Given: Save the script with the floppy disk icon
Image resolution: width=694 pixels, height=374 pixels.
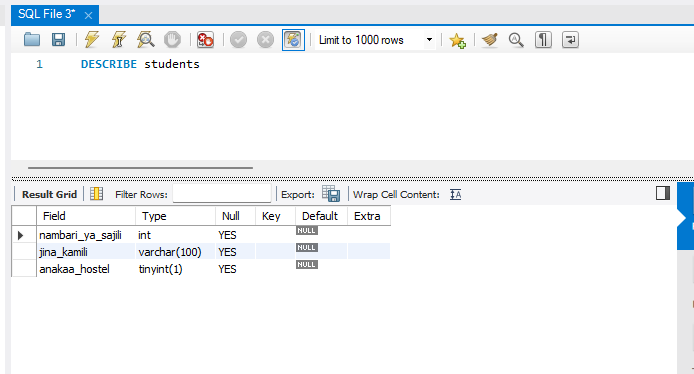Looking at the screenshot, I should [58, 40].
